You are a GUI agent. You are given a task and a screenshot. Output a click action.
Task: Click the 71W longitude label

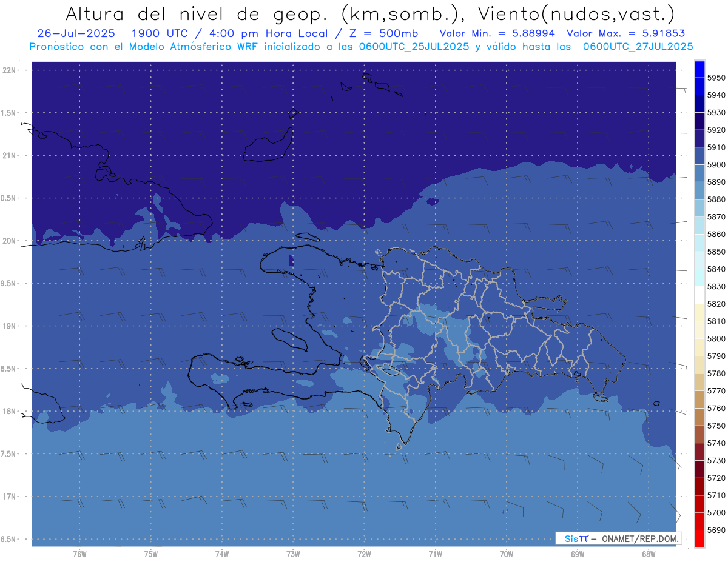[435, 554]
